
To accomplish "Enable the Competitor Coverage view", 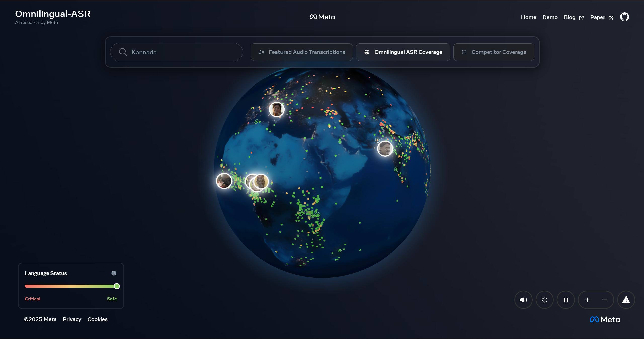I will pyautogui.click(x=494, y=52).
